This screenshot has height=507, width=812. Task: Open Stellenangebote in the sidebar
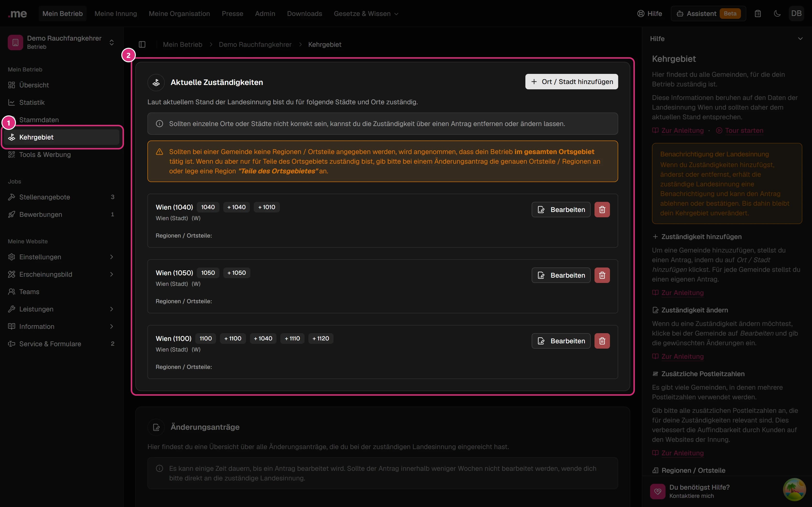pyautogui.click(x=62, y=197)
